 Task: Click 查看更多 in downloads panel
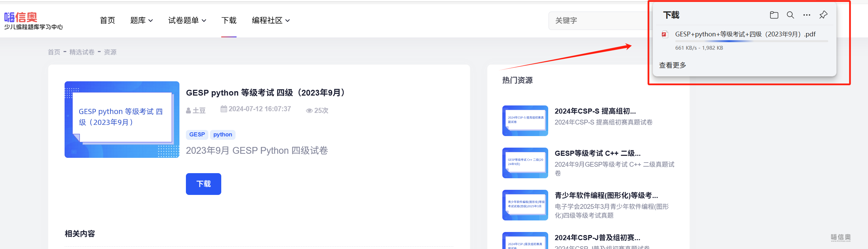click(672, 65)
